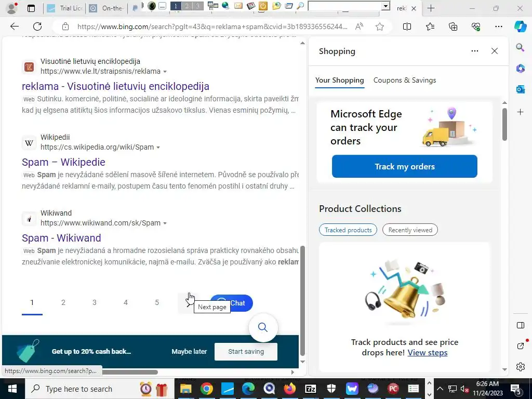532x399 pixels.
Task: Click the floating search magnifier button
Action: click(263, 327)
